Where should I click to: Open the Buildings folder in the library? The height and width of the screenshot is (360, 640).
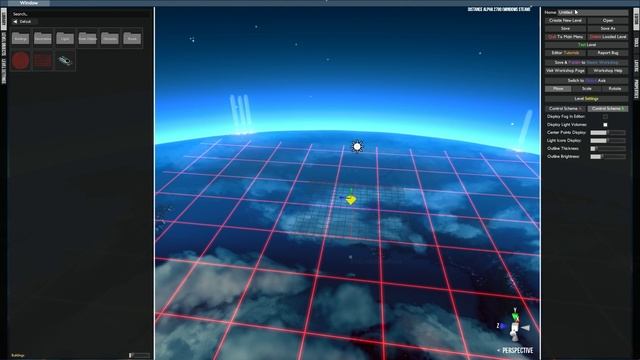(20, 38)
